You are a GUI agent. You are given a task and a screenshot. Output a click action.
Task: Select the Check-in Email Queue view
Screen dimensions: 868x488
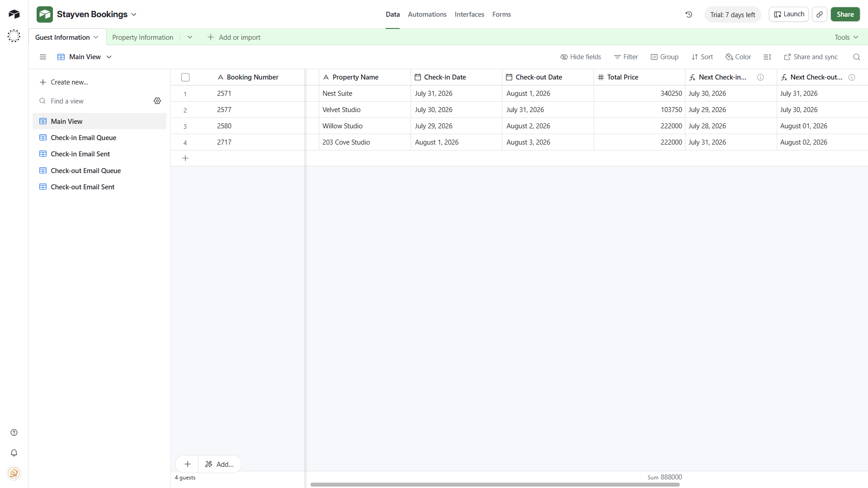(x=99, y=137)
